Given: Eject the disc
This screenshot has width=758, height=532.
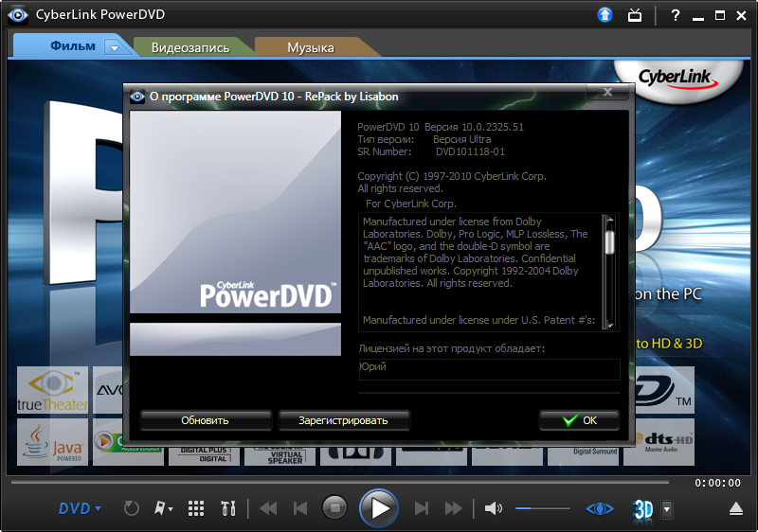Looking at the screenshot, I should (736, 508).
